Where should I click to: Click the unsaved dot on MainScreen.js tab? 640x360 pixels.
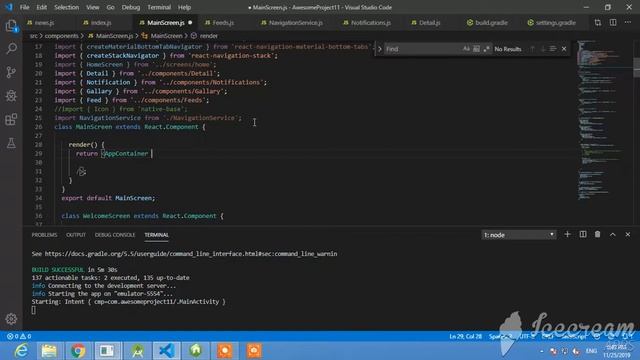[x=190, y=23]
